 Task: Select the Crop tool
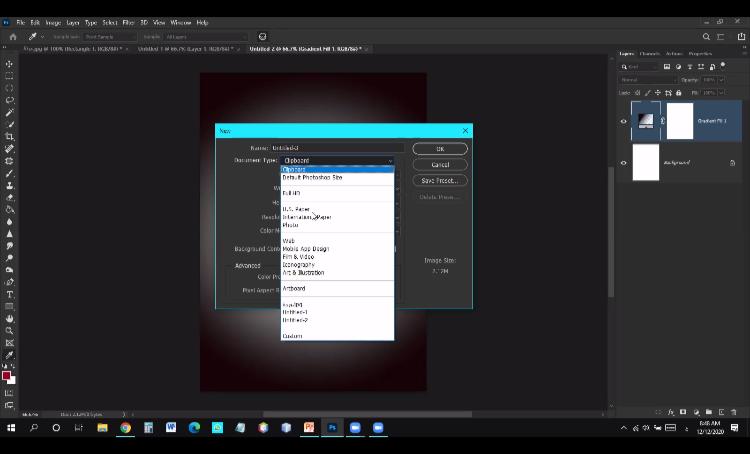[x=10, y=136]
